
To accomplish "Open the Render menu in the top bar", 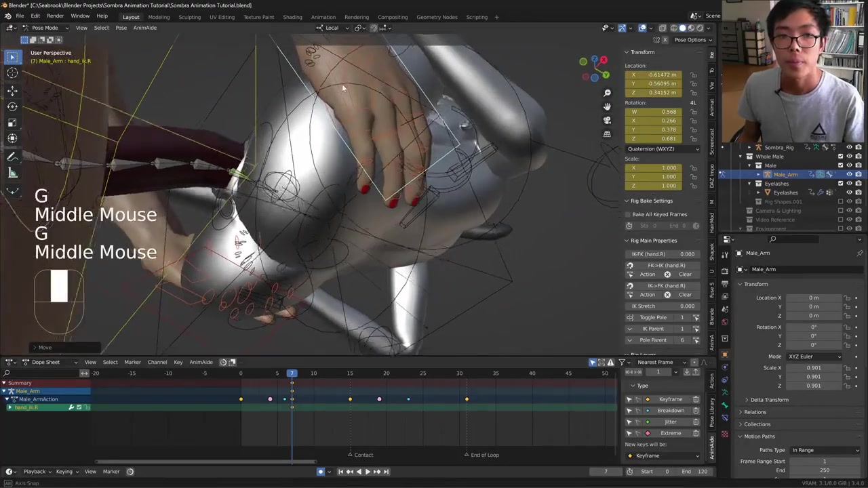I will point(55,16).
